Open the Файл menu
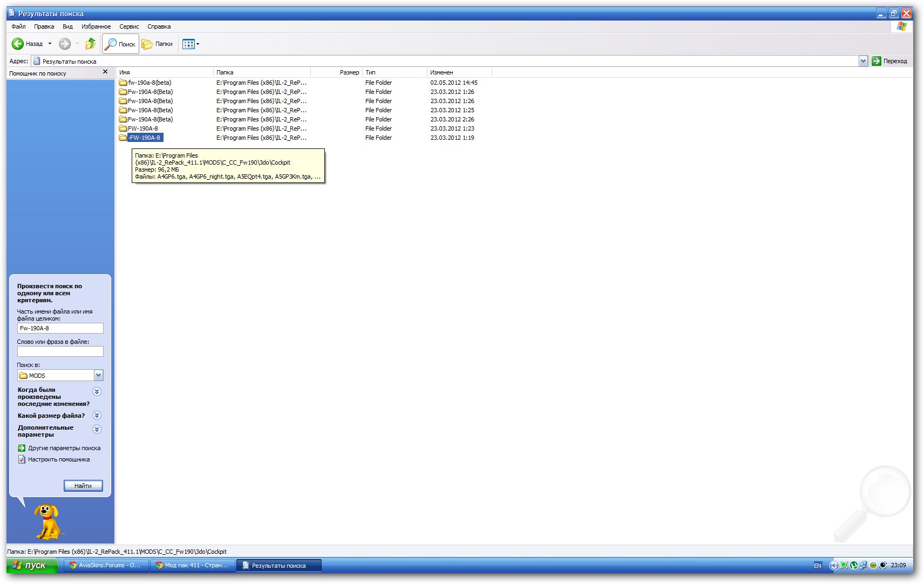Screen dimensions: 924x584 click(x=18, y=26)
